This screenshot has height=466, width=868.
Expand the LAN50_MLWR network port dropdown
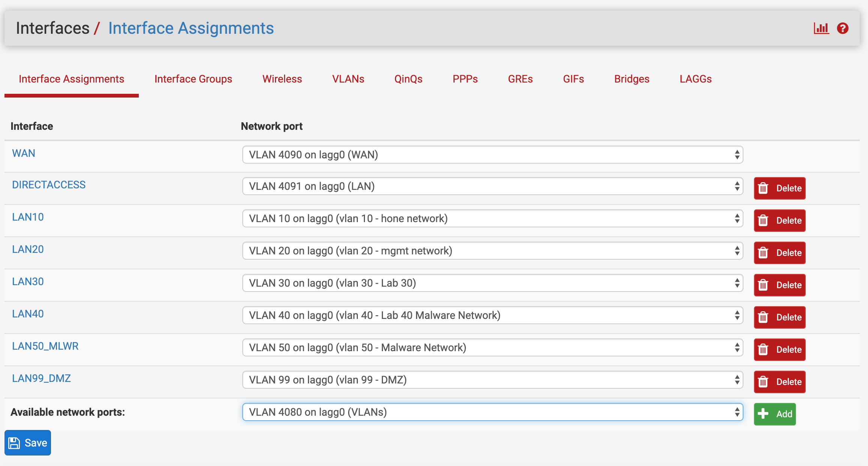click(492, 347)
